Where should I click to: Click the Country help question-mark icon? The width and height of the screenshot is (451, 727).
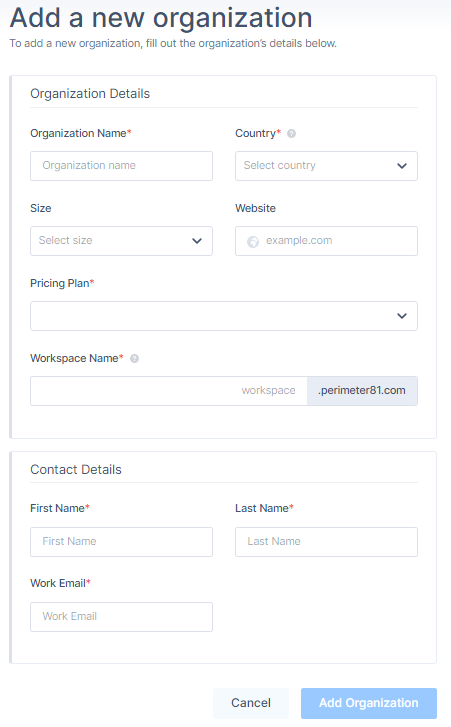291,134
